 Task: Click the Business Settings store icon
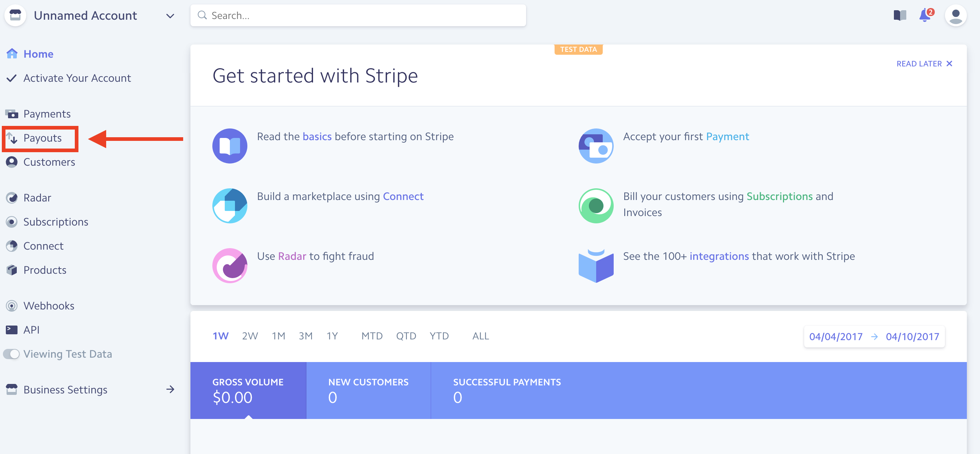coord(11,389)
